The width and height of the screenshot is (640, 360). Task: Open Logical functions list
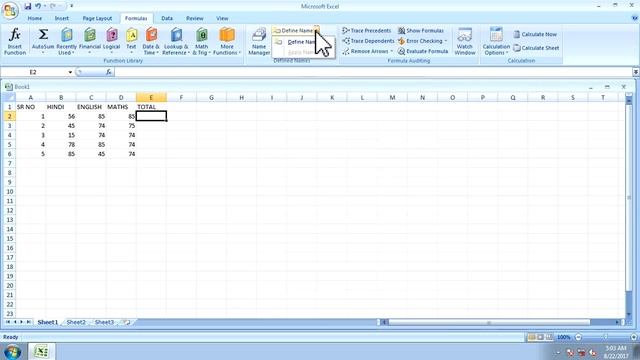pos(111,41)
